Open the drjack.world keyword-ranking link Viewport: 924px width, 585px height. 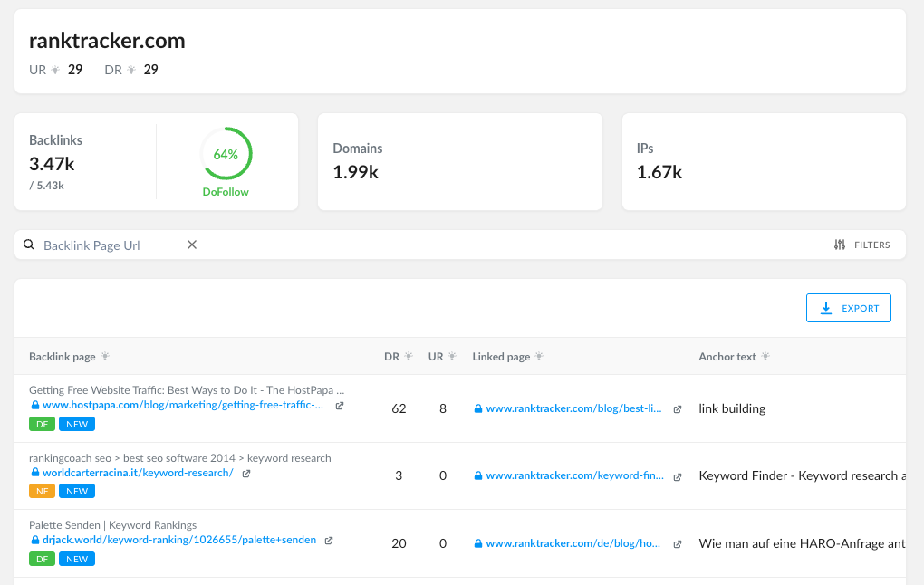pyautogui.click(x=179, y=540)
